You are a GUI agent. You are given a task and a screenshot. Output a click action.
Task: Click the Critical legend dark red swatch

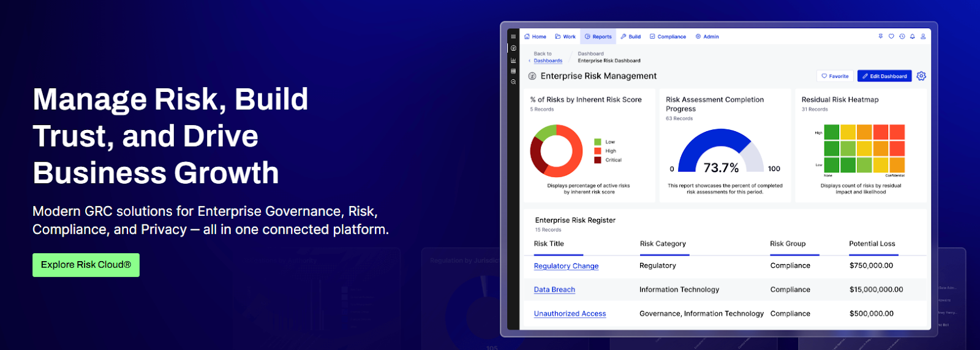(x=597, y=160)
